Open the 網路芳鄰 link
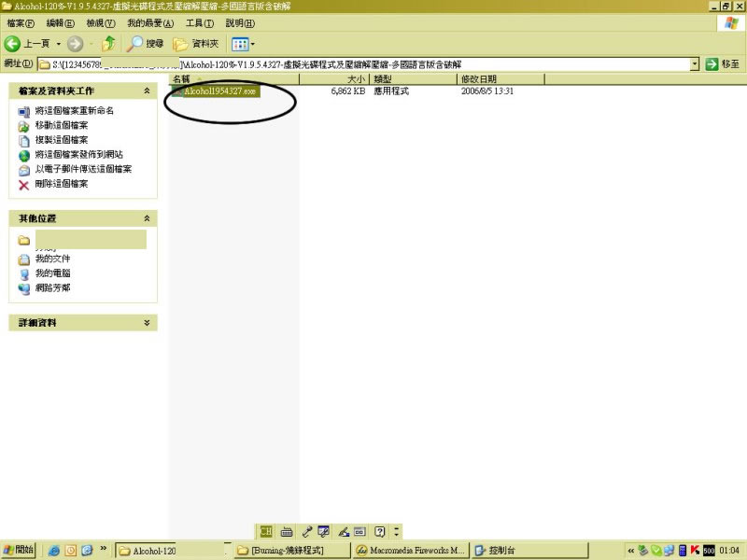Screen dimensions: 747x560 pos(53,287)
